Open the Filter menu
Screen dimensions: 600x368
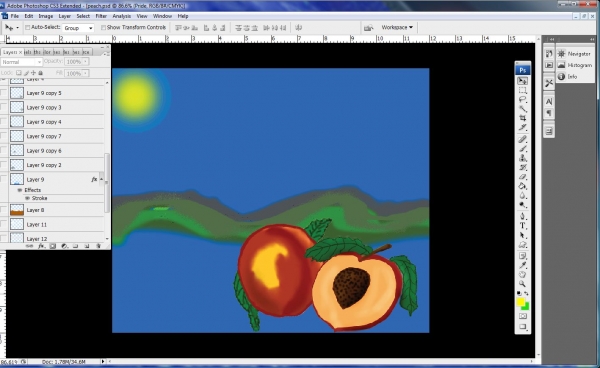[x=101, y=16]
